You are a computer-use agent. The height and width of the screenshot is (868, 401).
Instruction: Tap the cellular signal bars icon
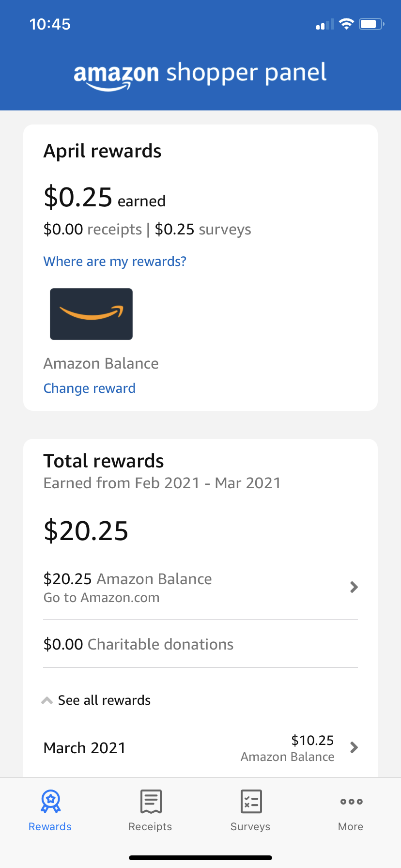324,24
